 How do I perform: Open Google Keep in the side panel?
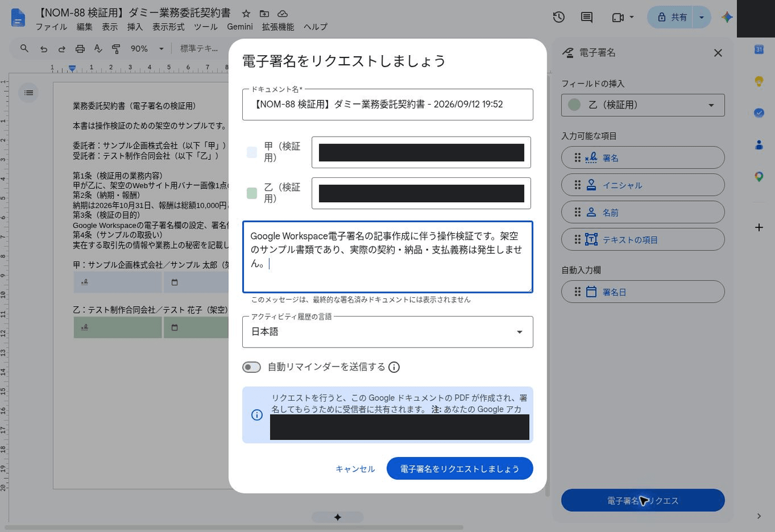point(759,81)
